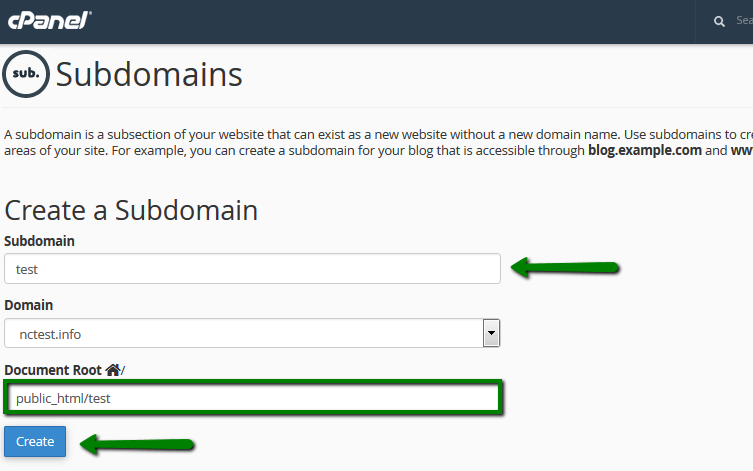Click the circular "sub." icon
Screen dimensions: 753x471
pyautogui.click(x=26, y=74)
